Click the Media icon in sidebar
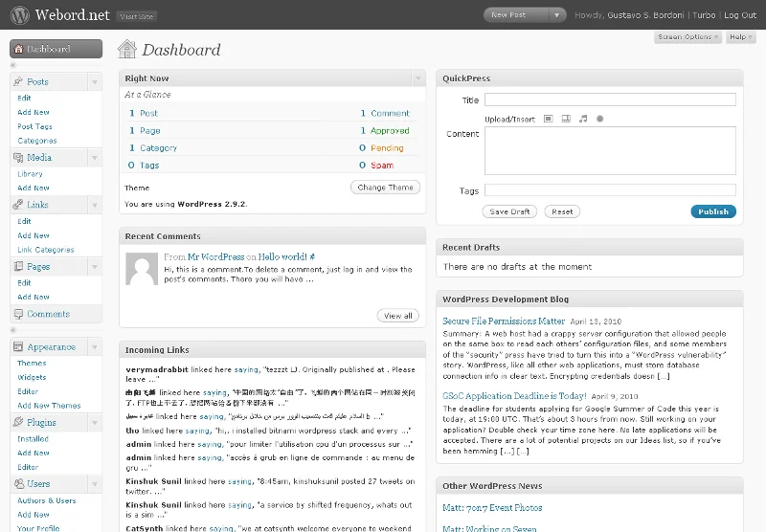The width and height of the screenshot is (766, 532). (18, 157)
